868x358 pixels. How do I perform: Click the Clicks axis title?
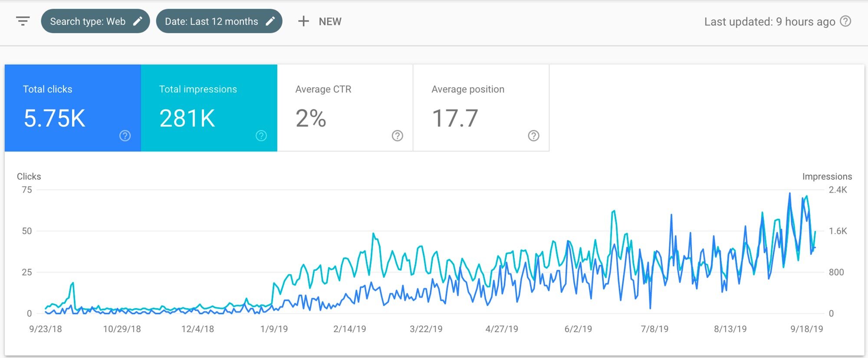pos(29,176)
